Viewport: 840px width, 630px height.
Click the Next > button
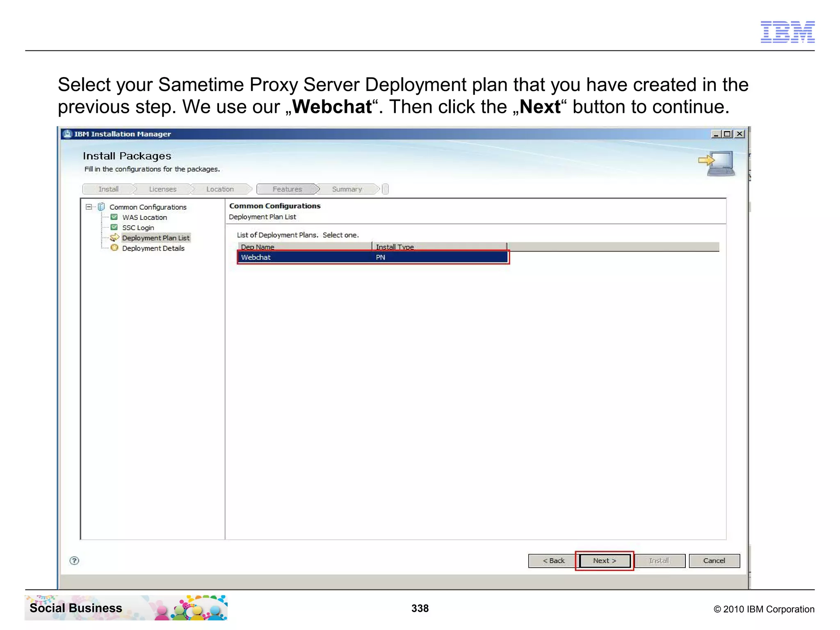605,561
